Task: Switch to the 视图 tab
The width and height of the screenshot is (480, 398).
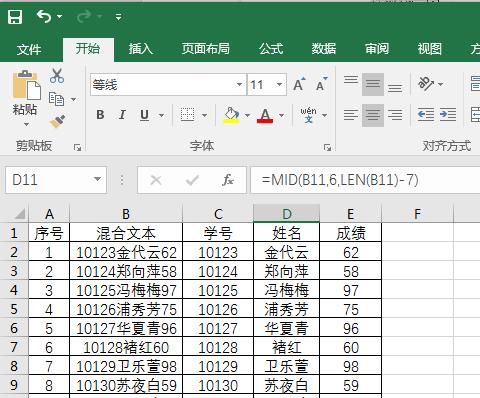Action: tap(430, 49)
